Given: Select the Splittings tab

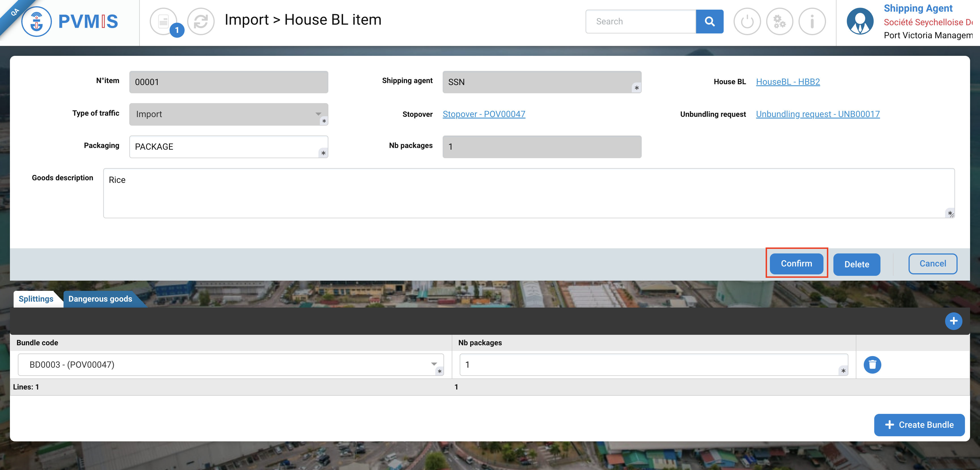Looking at the screenshot, I should [36, 299].
